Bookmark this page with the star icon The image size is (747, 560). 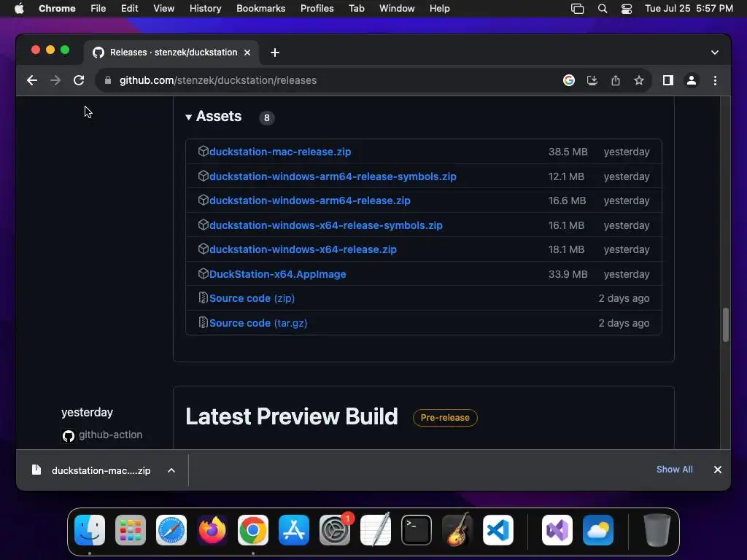[x=639, y=80]
